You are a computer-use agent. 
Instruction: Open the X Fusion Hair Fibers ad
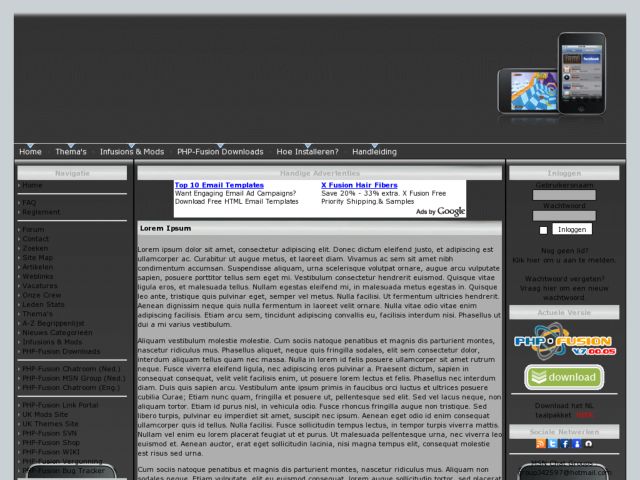[x=359, y=185]
